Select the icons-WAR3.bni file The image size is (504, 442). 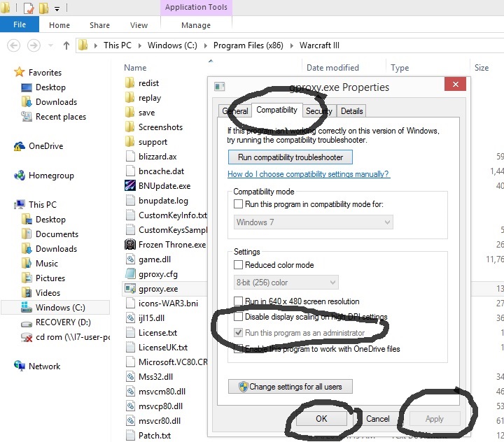168,304
